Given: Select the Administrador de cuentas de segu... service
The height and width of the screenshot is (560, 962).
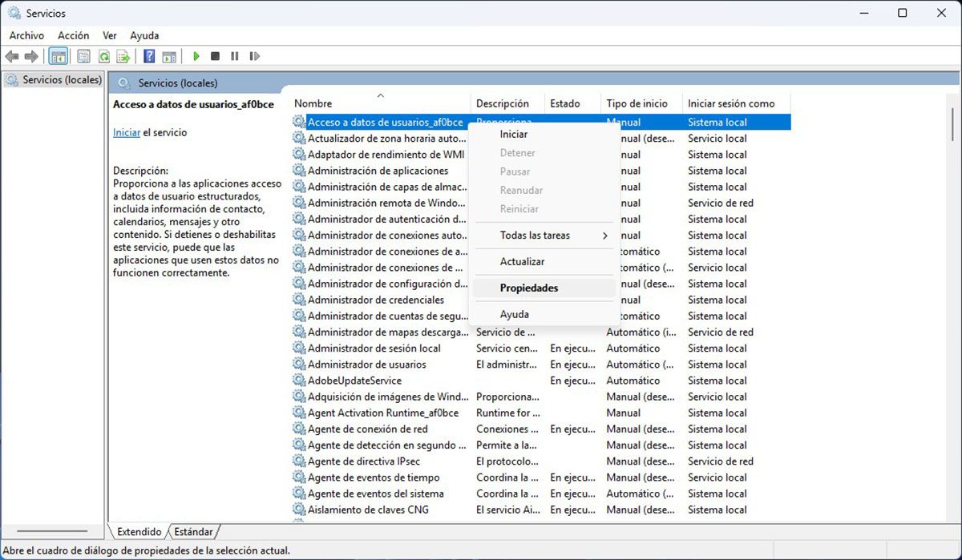Looking at the screenshot, I should pos(388,316).
